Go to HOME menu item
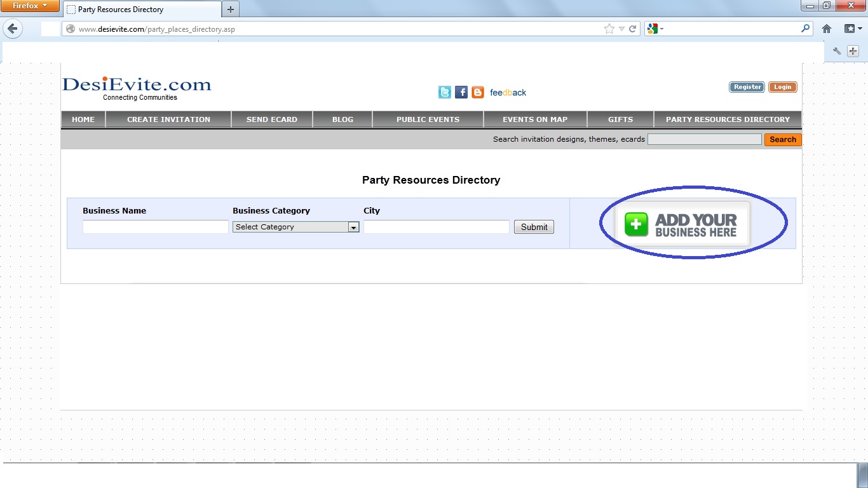This screenshot has height=488, width=868. pos(83,119)
